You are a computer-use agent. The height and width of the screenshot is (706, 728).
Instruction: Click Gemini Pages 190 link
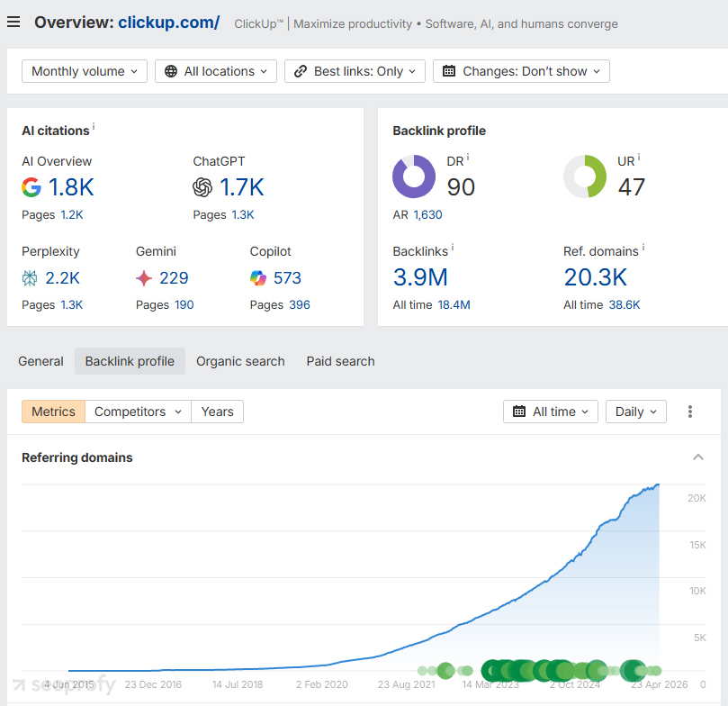coord(184,305)
